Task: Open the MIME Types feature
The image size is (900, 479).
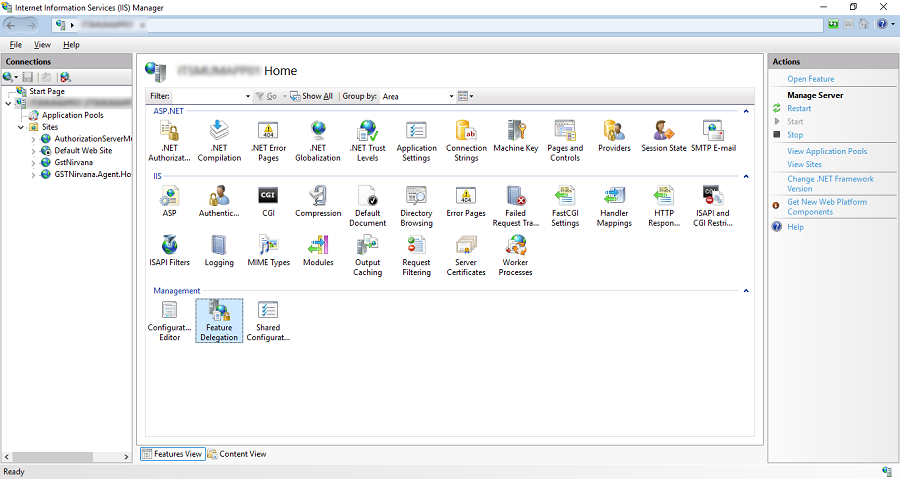Action: 268,251
